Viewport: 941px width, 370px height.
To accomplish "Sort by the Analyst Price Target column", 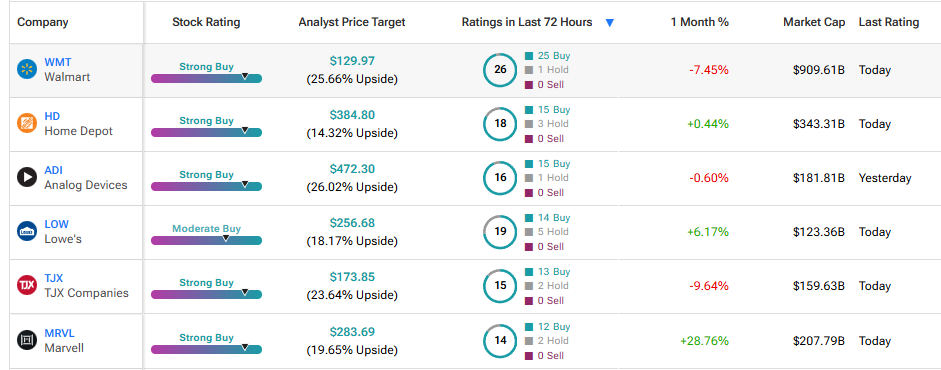I will point(352,22).
